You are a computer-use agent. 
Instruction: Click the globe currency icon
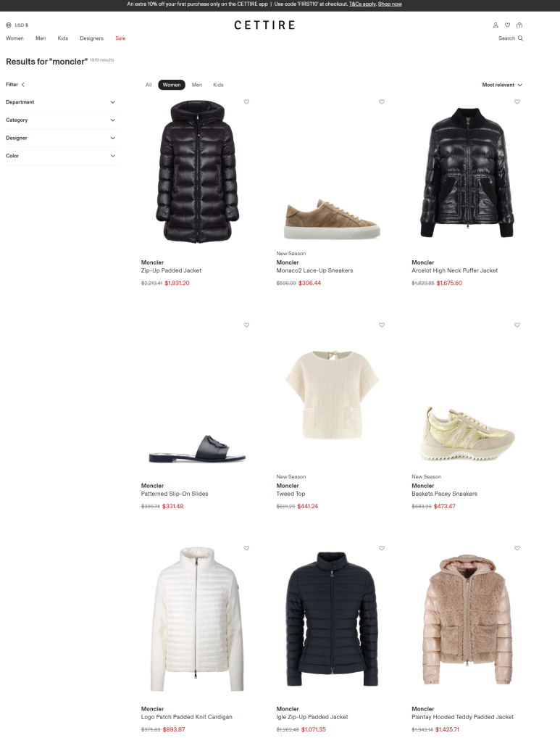(x=9, y=25)
